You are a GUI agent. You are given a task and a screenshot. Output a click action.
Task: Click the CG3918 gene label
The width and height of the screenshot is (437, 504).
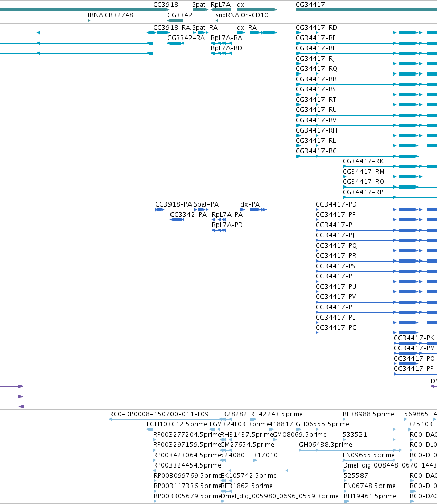(165, 5)
